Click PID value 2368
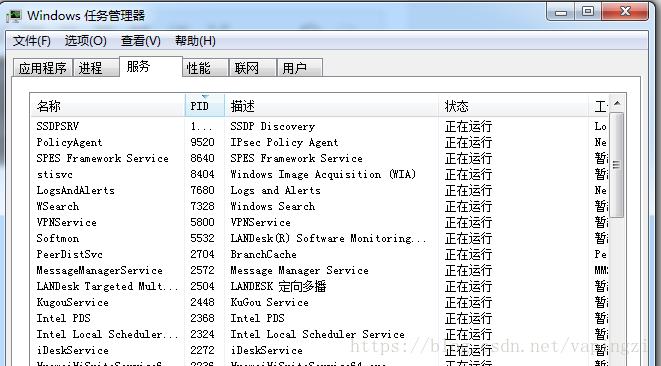The height and width of the screenshot is (366, 661). pyautogui.click(x=202, y=319)
